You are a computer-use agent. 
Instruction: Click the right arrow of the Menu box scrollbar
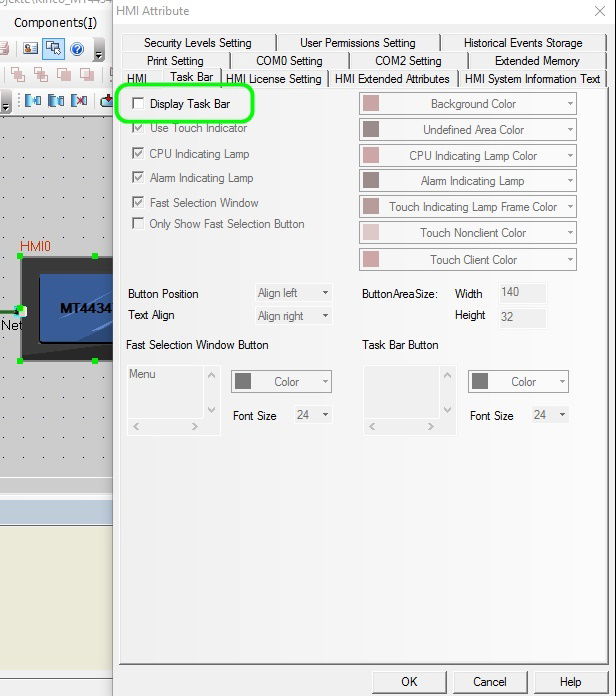[194, 427]
